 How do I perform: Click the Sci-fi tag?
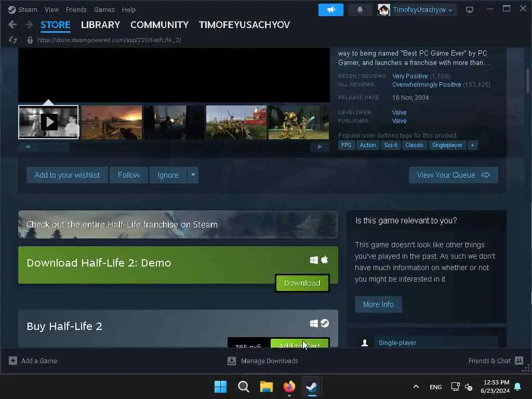pos(391,145)
